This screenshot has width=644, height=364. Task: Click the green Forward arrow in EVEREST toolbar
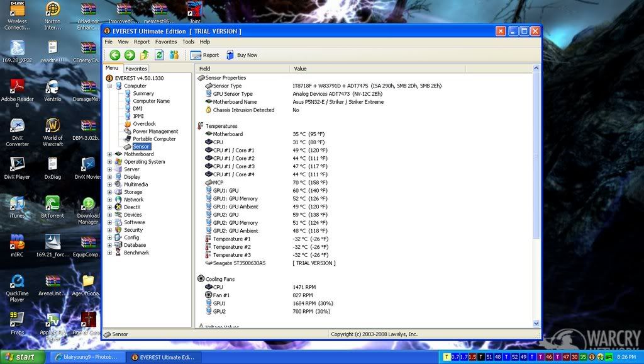click(130, 55)
